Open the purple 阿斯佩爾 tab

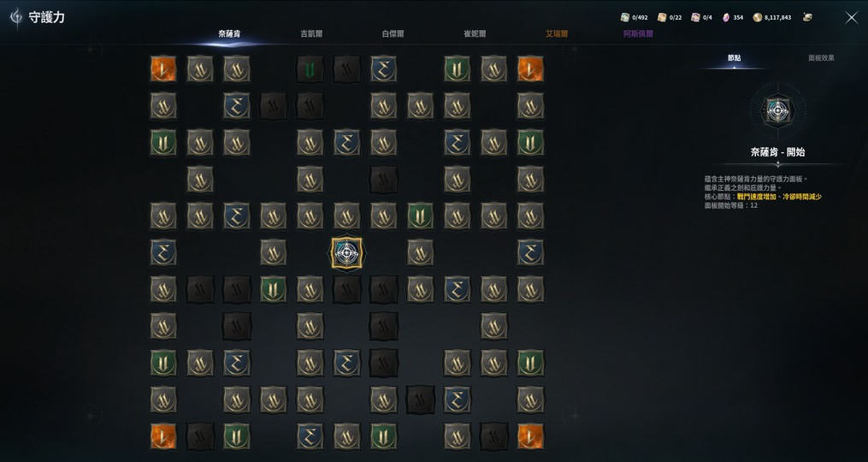[638, 33]
